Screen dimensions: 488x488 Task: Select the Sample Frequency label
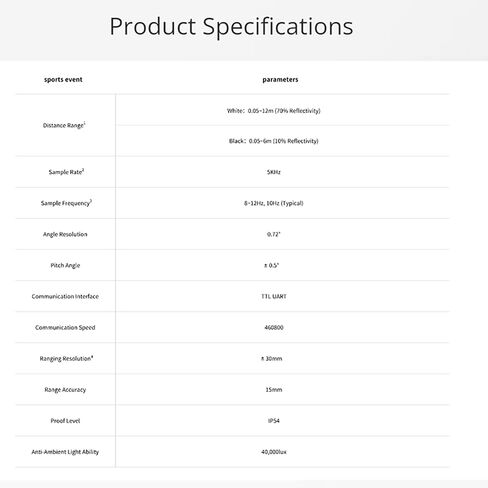[x=66, y=203]
